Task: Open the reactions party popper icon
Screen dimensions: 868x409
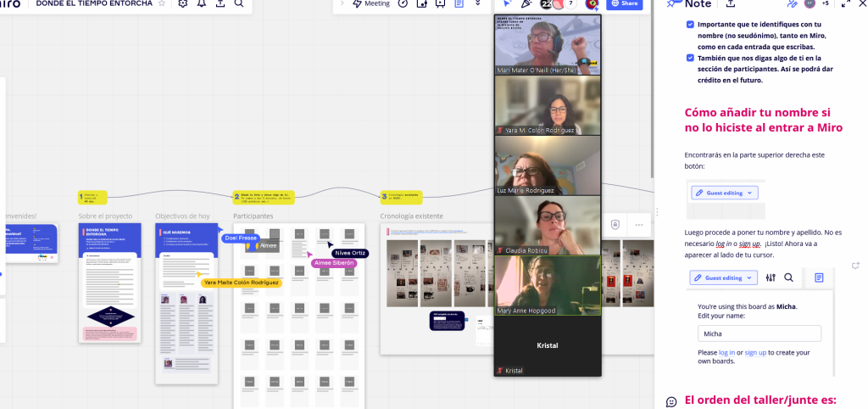Action: (527, 4)
